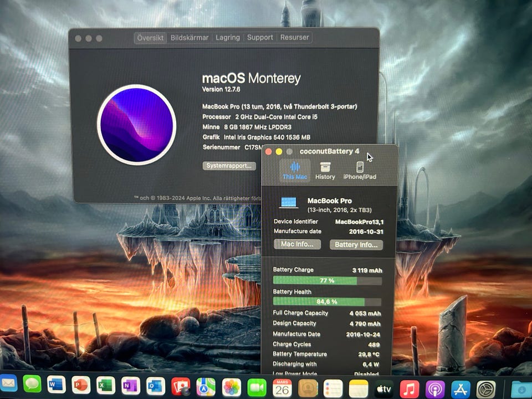Open the App Store from the Dock

pos(461,390)
